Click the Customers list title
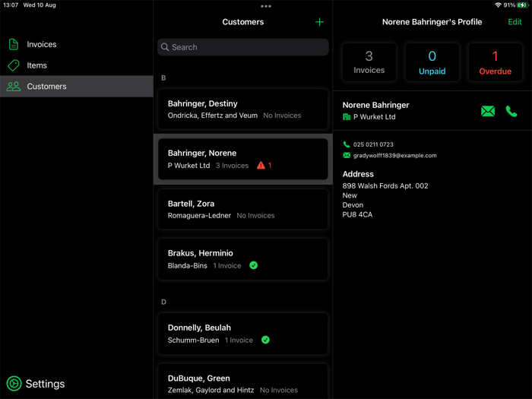 (243, 22)
